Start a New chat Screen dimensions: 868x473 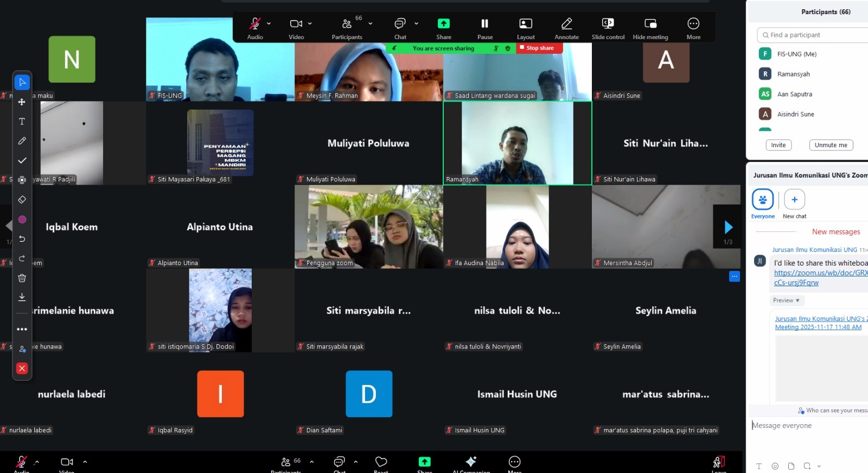pos(794,204)
